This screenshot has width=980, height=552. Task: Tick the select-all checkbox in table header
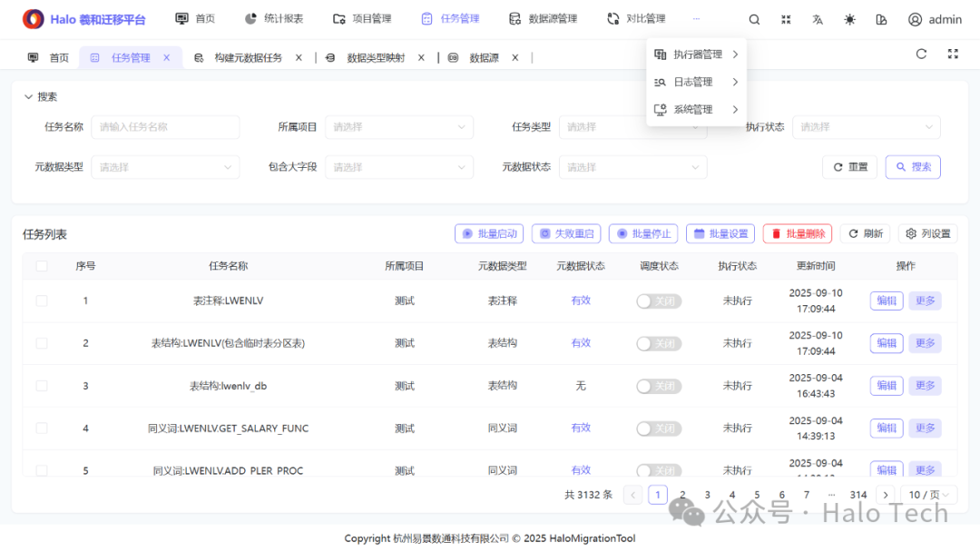42,266
